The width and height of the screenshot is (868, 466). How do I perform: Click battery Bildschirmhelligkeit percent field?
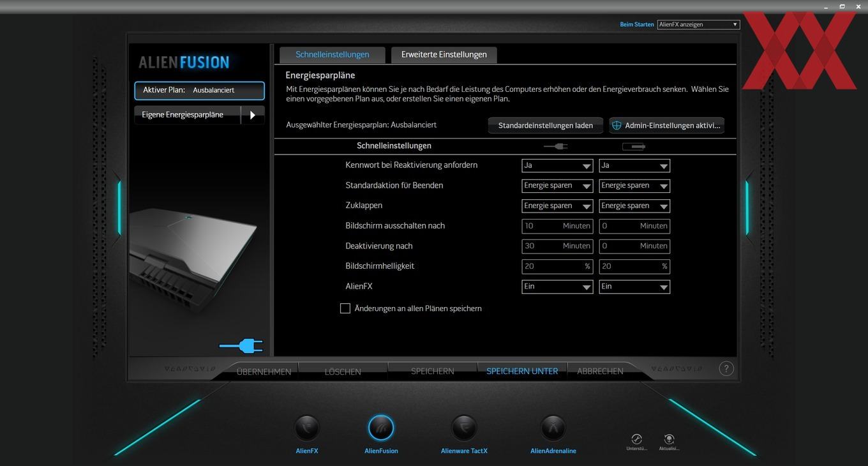click(634, 266)
